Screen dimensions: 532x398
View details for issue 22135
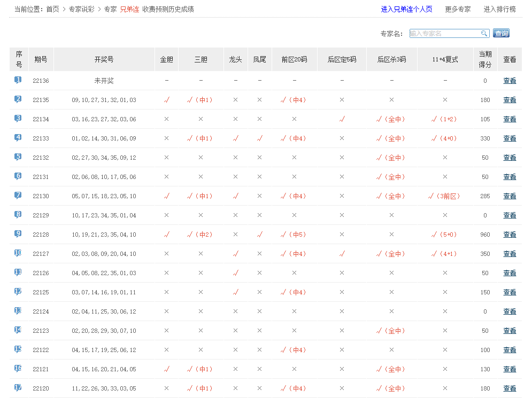coord(510,100)
